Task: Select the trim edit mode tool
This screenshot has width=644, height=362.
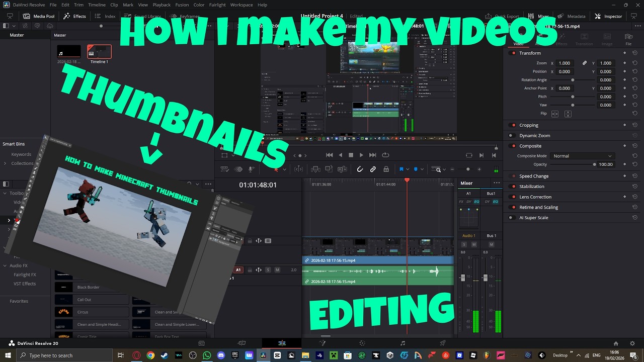Action: (x=298, y=169)
